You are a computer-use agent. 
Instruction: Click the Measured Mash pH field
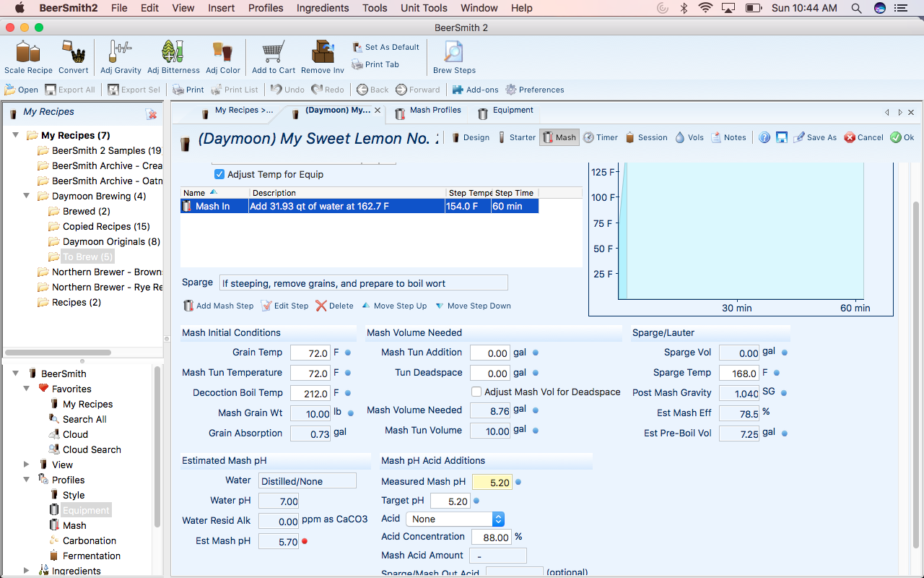492,482
